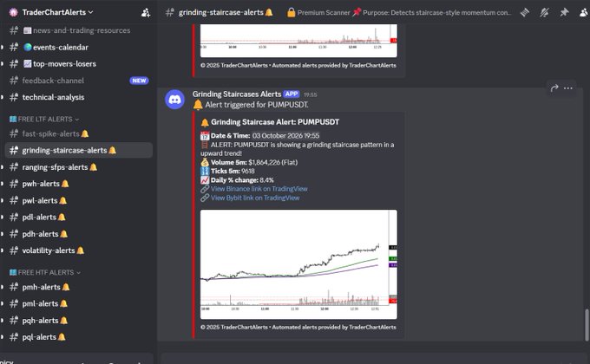This screenshot has width=590, height=364.
Task: Click chain icon beside Bybit link
Action: (205, 198)
